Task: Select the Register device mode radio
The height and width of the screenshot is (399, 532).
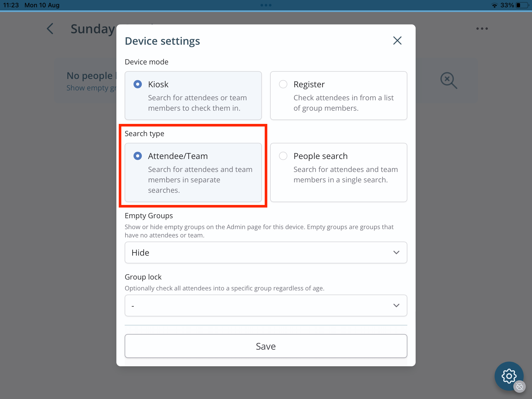Action: (x=283, y=84)
